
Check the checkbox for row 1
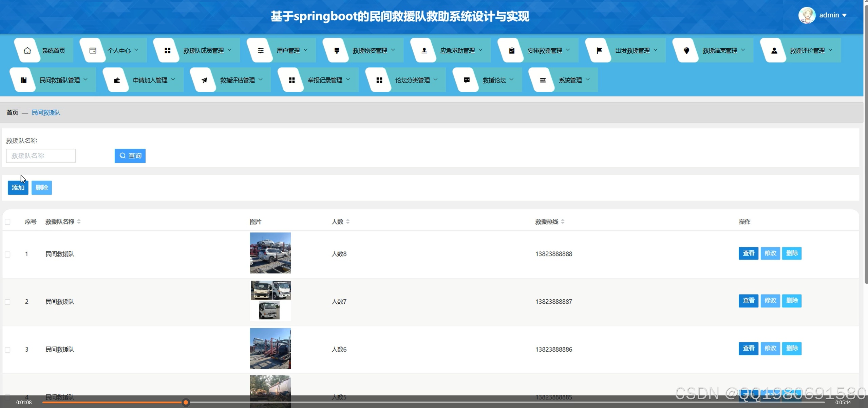[x=7, y=254]
